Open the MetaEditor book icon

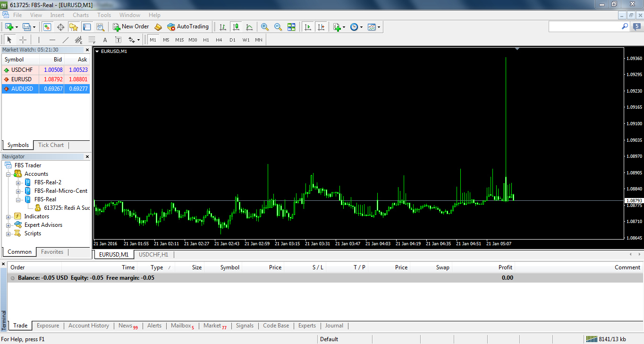[158, 27]
